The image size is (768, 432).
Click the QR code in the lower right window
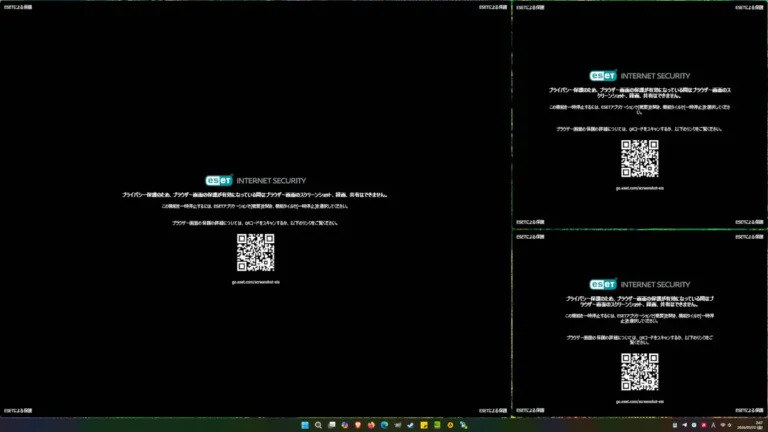tap(640, 372)
